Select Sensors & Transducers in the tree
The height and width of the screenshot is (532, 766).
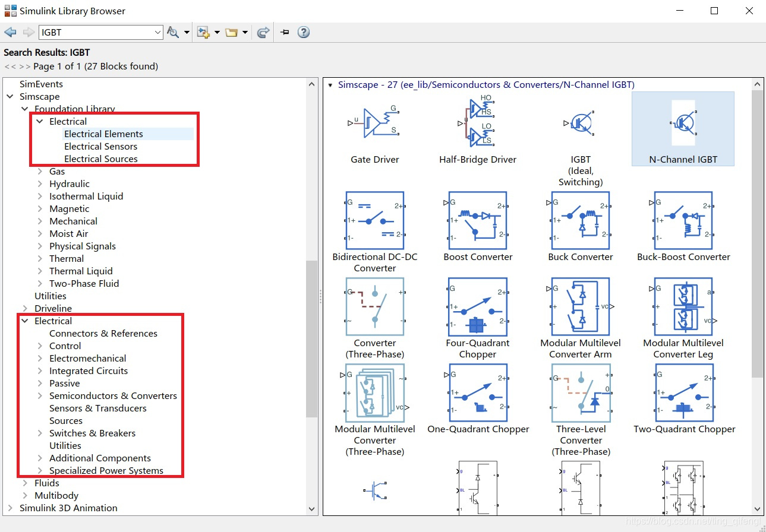tap(97, 408)
